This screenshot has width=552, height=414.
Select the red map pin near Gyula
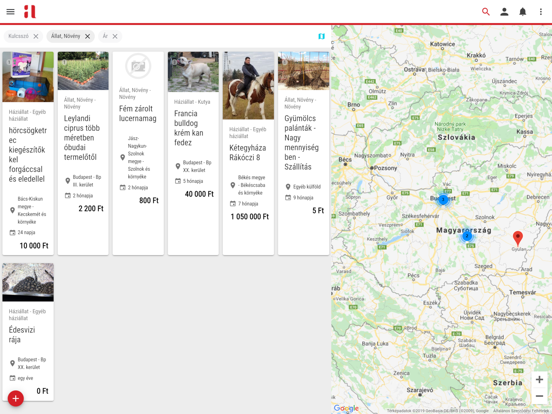click(x=518, y=238)
